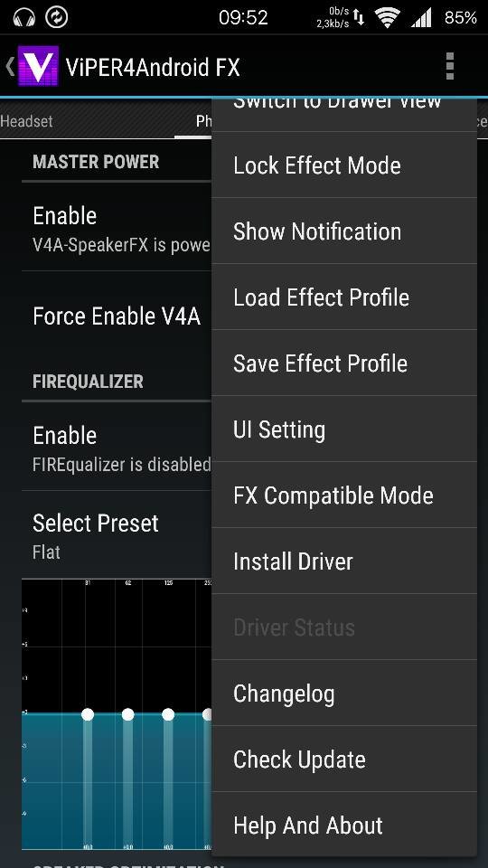Image resolution: width=488 pixels, height=868 pixels.
Task: Click first equalizer band slider knob
Action: [88, 714]
